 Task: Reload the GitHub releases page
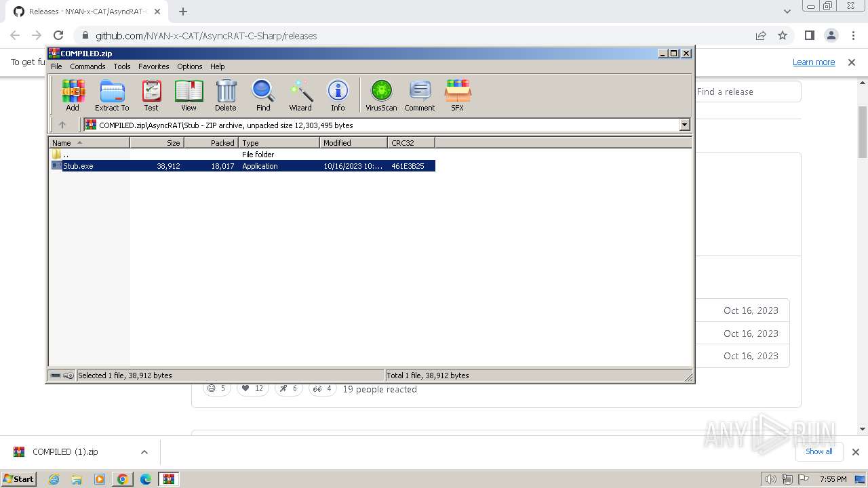(58, 35)
